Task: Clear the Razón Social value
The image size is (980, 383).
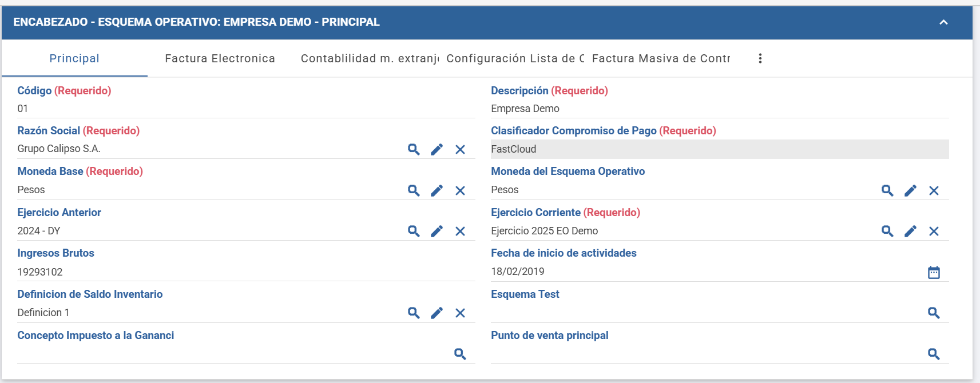Action: tap(460, 149)
